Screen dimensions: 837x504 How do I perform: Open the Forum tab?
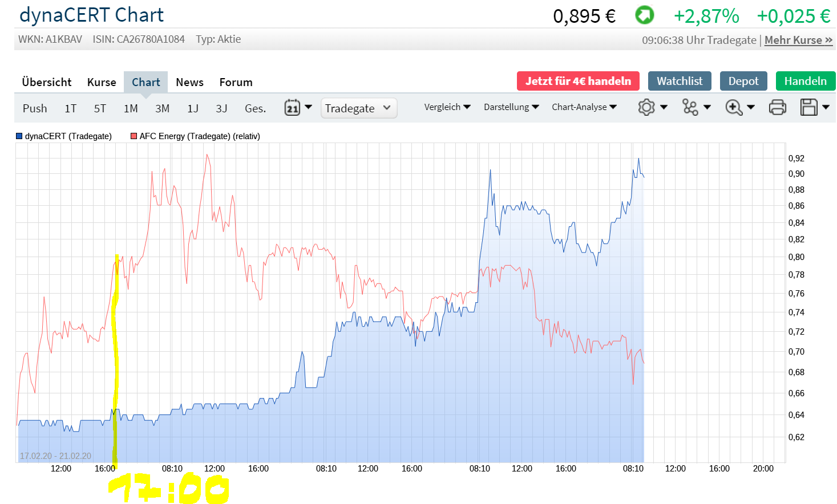[236, 82]
